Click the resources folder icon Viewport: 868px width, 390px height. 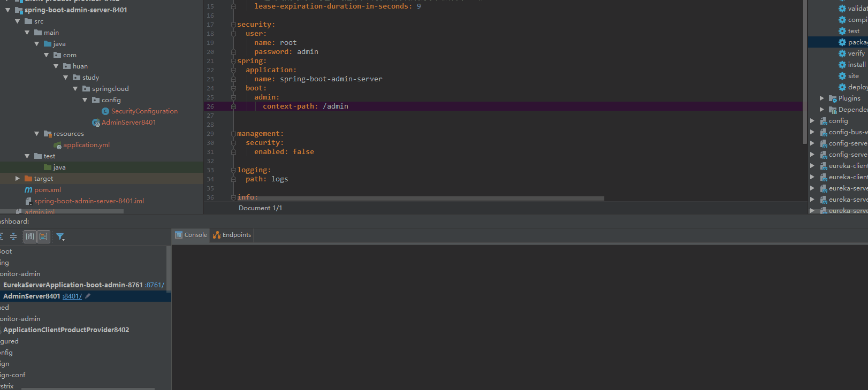pos(48,134)
